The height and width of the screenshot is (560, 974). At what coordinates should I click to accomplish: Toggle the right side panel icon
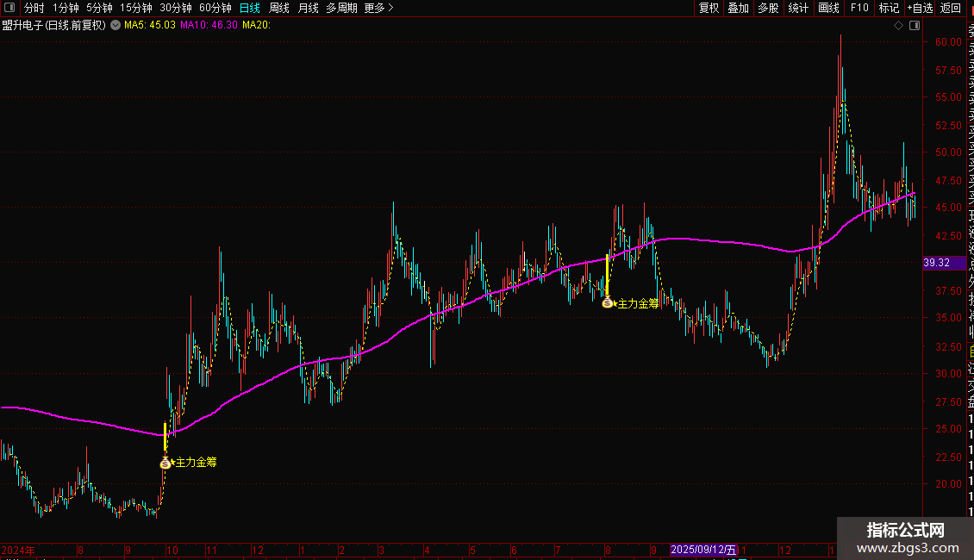(915, 26)
